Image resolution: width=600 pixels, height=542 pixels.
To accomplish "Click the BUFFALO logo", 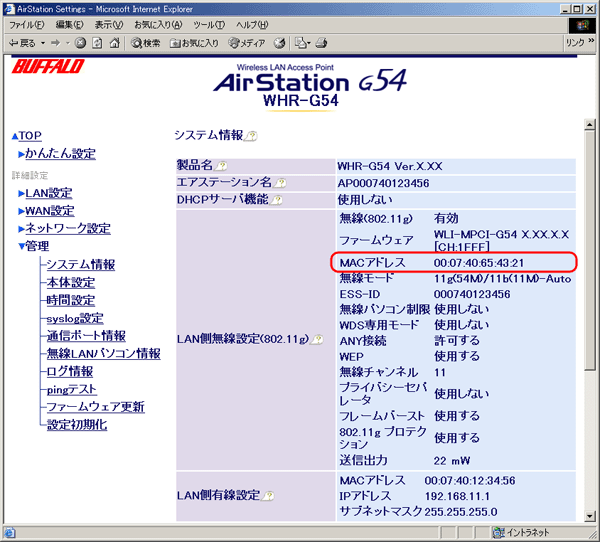I will [x=48, y=66].
